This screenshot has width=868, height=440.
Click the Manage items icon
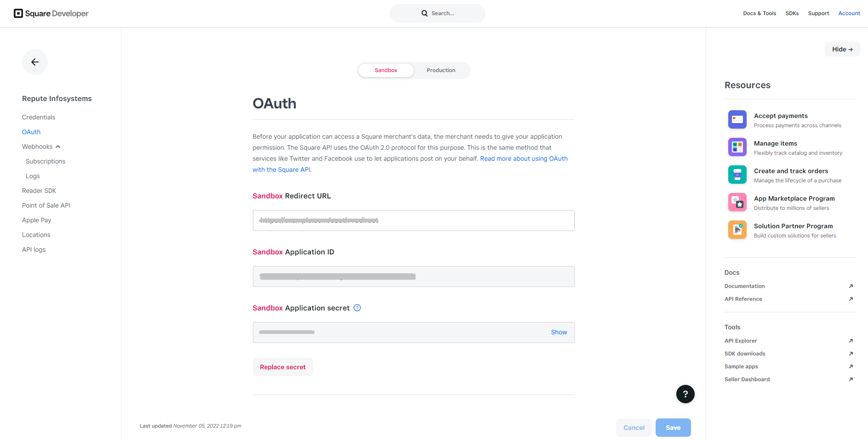point(737,147)
